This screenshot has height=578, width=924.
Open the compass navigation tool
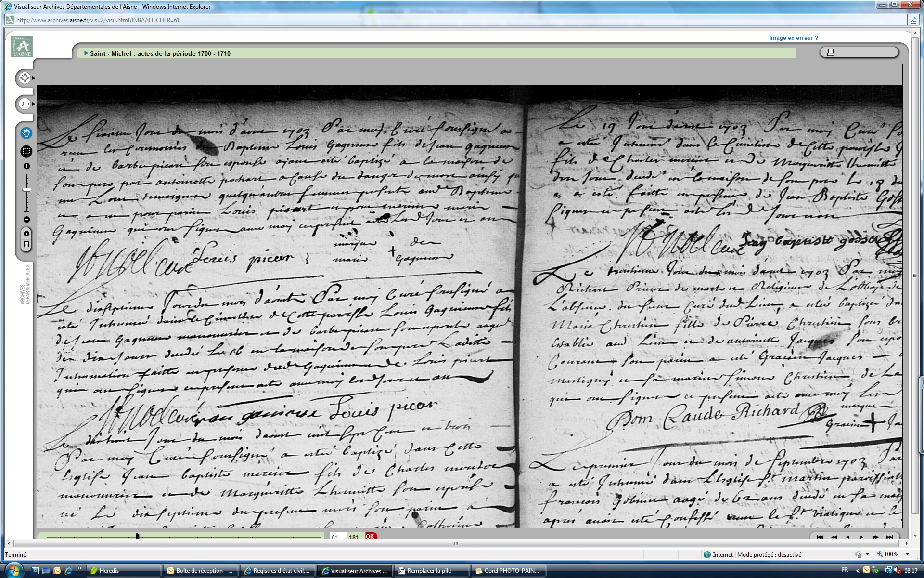[x=25, y=78]
